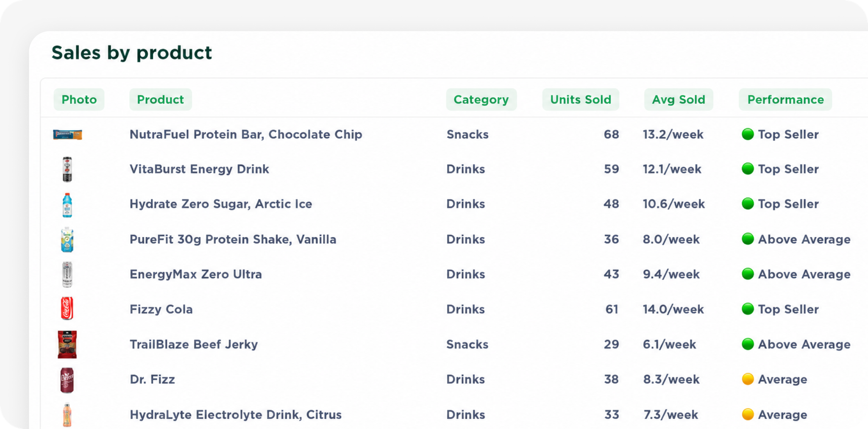Screen dimensions: 868x429
Task: Open the VitaBurst Energy Drink can image
Action: tap(67, 169)
